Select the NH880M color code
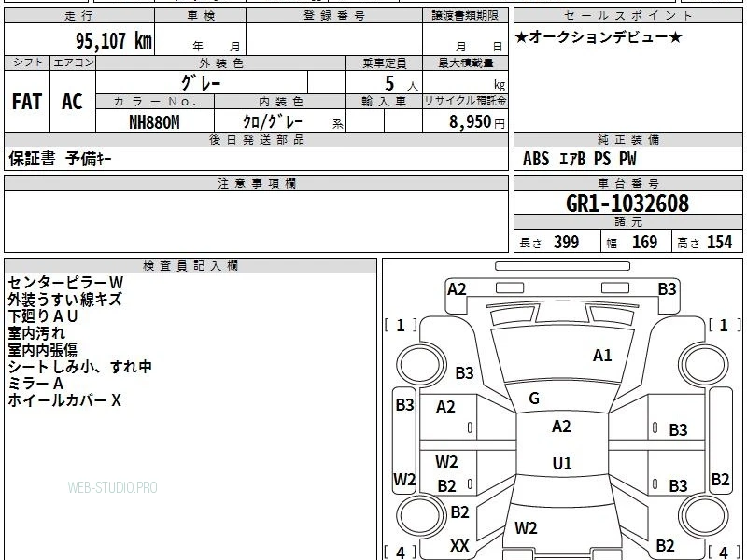The height and width of the screenshot is (560, 747). tap(154, 122)
